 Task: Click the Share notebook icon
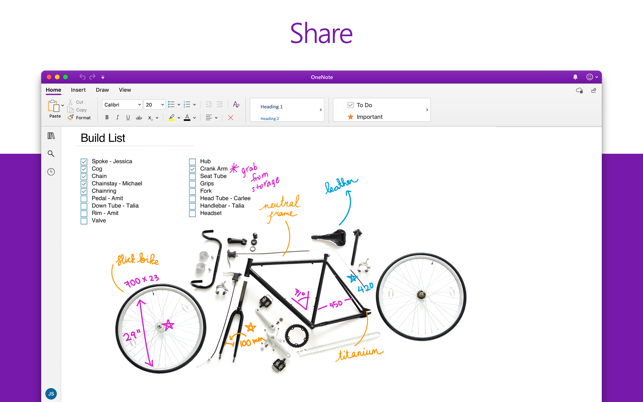pyautogui.click(x=593, y=90)
